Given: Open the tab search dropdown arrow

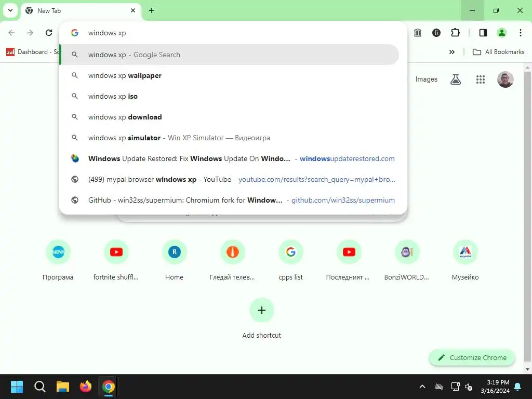Looking at the screenshot, I should coord(10,10).
